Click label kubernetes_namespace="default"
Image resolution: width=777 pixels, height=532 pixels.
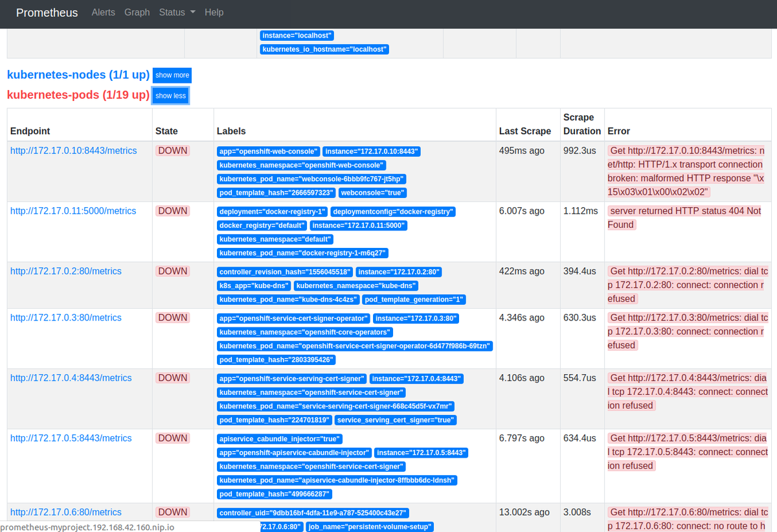click(275, 239)
